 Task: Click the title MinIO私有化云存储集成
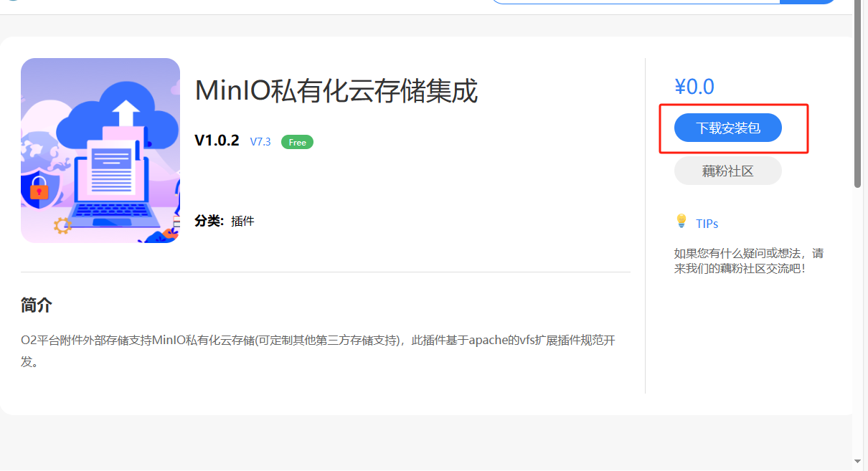336,91
